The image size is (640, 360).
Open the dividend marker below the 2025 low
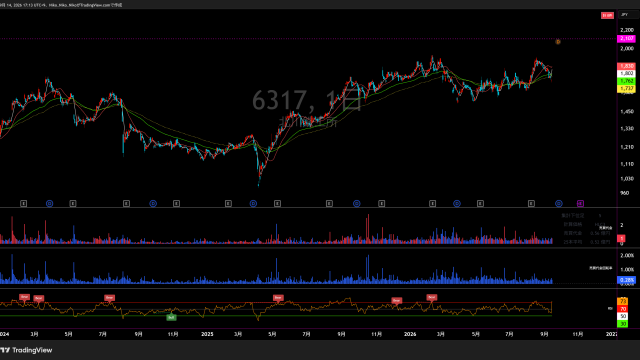tap(253, 203)
